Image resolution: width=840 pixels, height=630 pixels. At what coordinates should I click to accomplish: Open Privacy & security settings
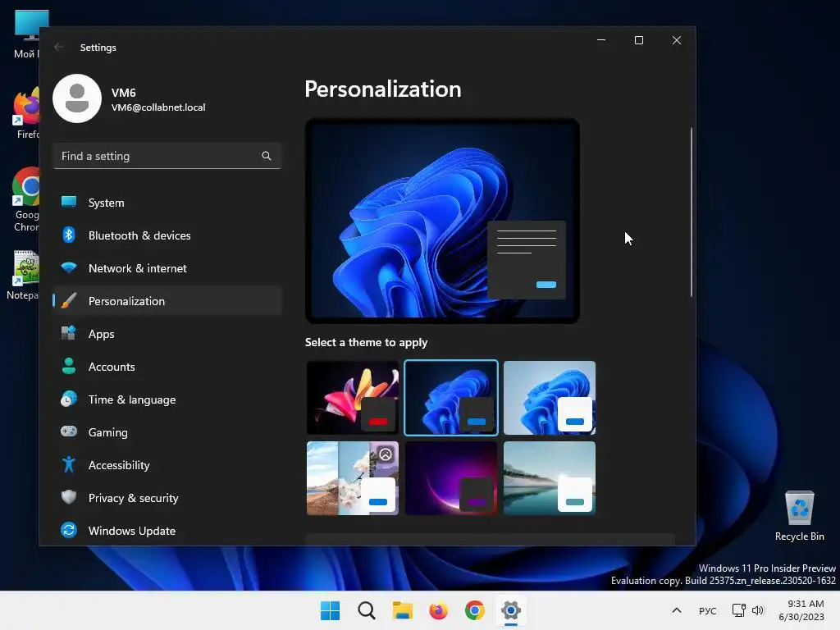point(167,498)
